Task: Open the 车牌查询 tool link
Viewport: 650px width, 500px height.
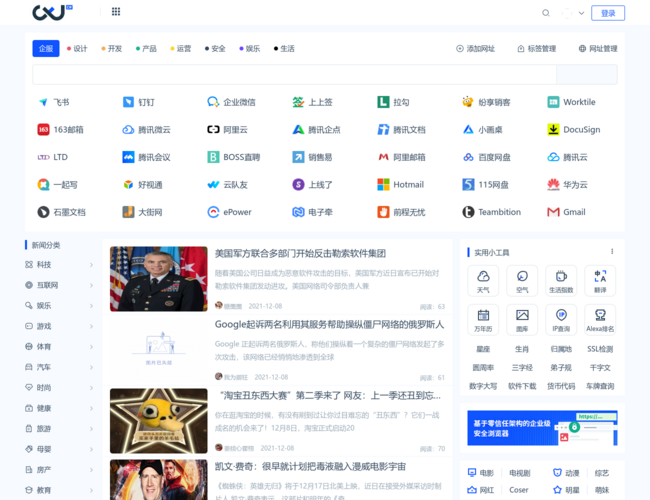Action: 600,386
